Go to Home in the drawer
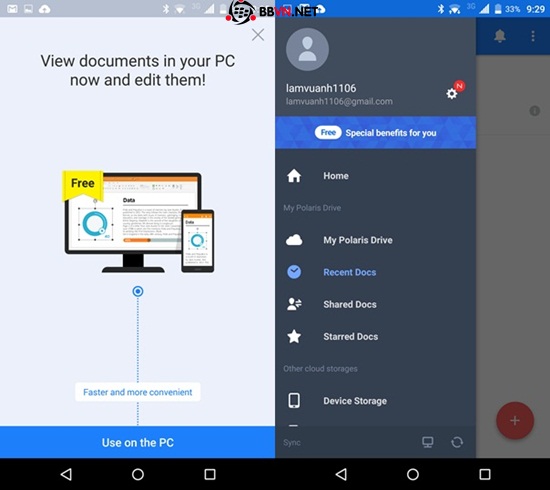This screenshot has width=550, height=490. pos(375,176)
